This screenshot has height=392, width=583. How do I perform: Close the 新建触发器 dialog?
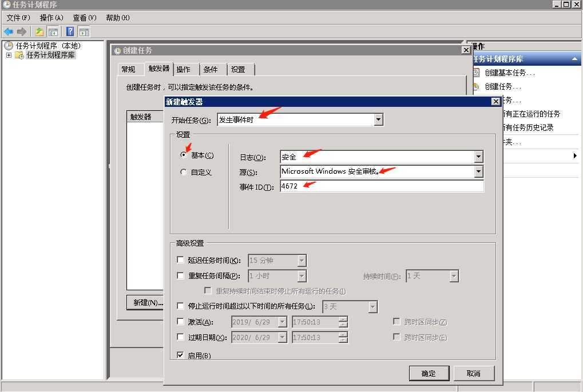point(495,102)
